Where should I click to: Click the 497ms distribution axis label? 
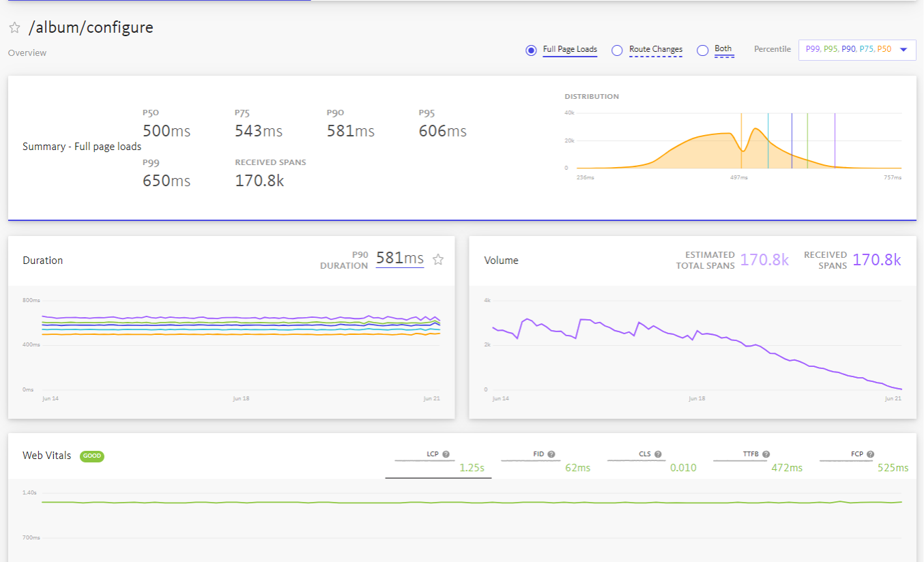(739, 177)
